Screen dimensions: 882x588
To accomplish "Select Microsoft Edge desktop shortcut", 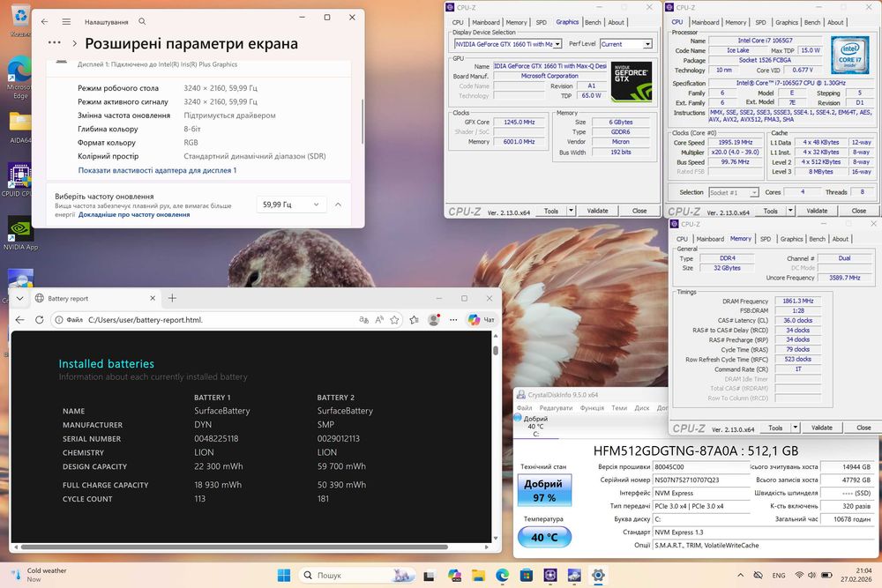I will [x=20, y=78].
